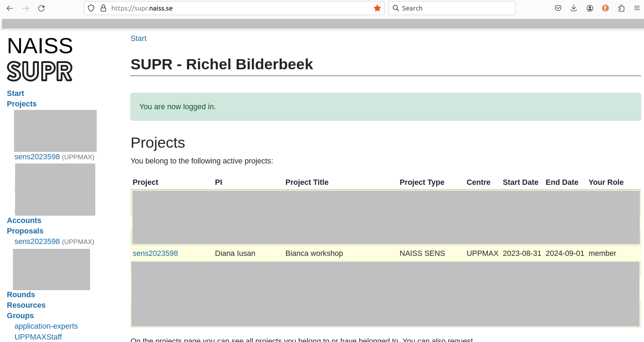Click the member role cell
Image resolution: width=644 pixels, height=342 pixels.
pos(602,253)
